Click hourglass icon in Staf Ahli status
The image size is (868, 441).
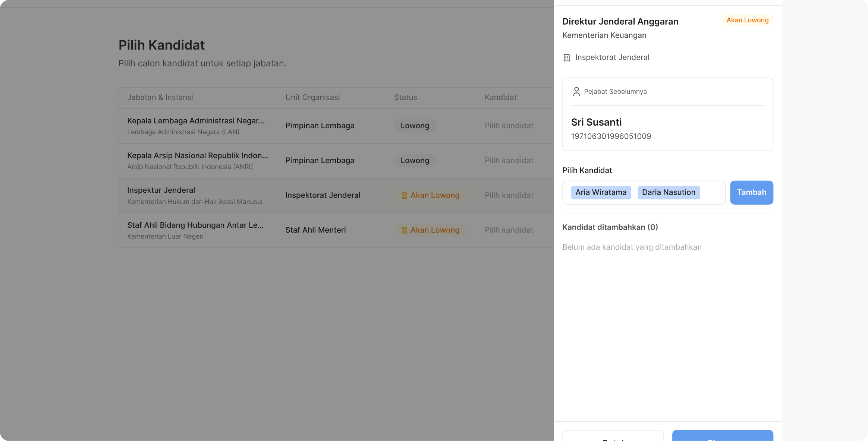(404, 230)
